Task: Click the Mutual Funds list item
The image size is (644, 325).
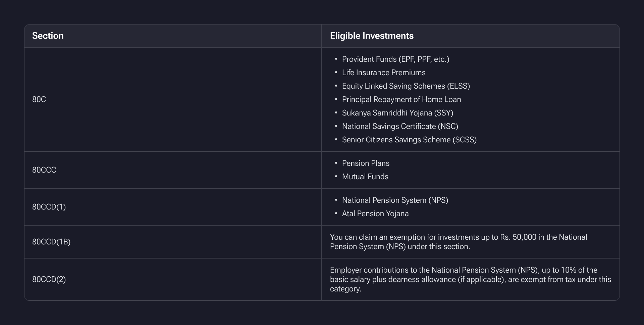Action: coord(365,177)
